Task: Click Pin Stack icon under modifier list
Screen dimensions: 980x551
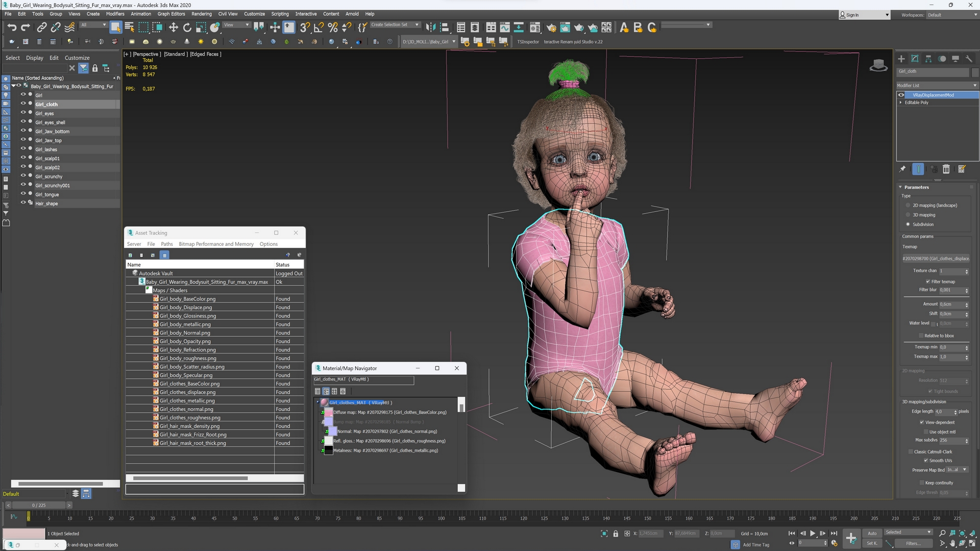Action: [x=902, y=169]
